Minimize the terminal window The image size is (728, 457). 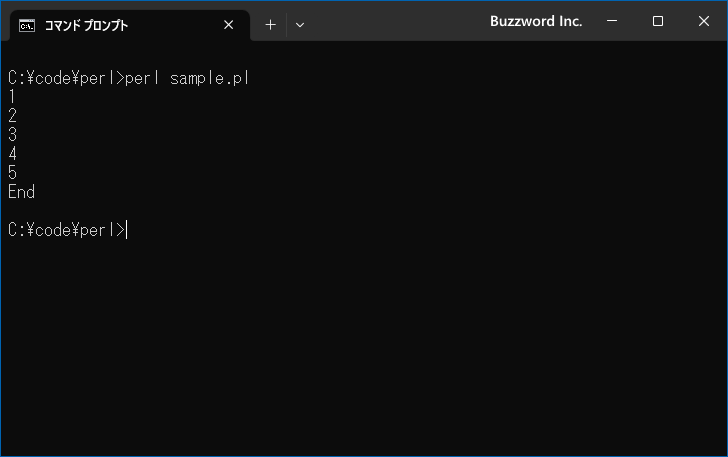(x=612, y=21)
